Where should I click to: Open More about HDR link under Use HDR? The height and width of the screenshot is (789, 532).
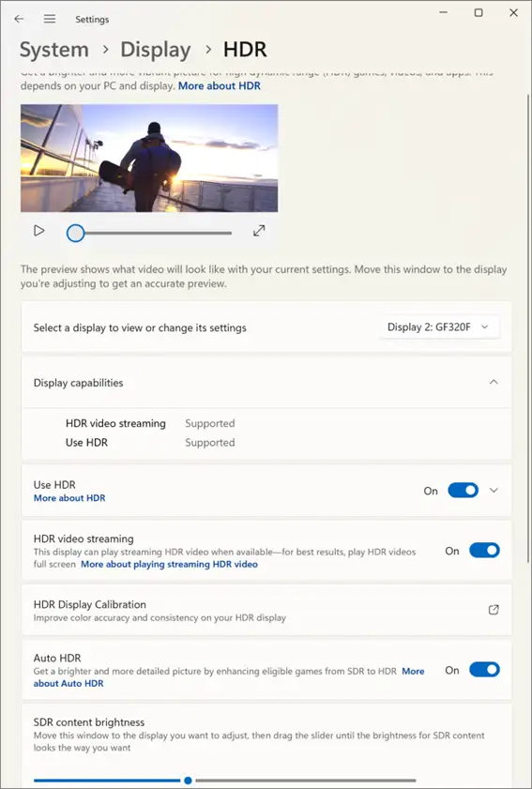tap(69, 498)
